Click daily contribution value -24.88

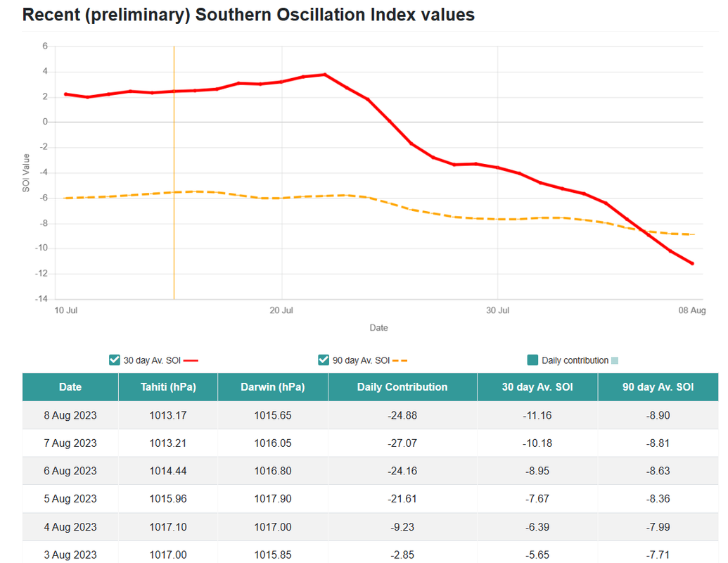click(402, 415)
